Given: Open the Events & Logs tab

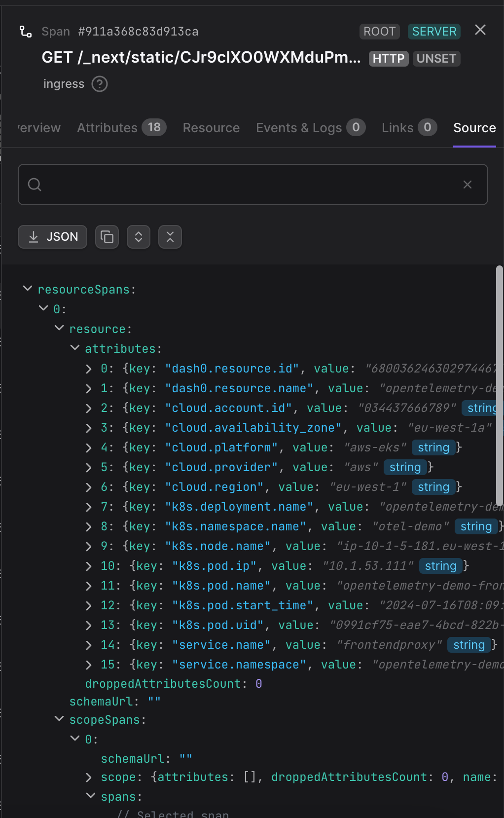Looking at the screenshot, I should tap(311, 128).
